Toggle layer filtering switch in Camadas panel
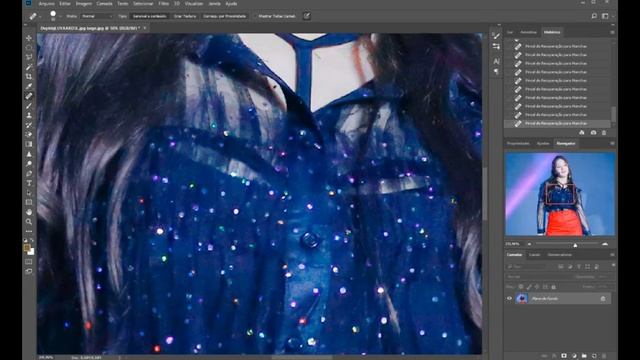This screenshot has width=640, height=360. pyautogui.click(x=613, y=266)
